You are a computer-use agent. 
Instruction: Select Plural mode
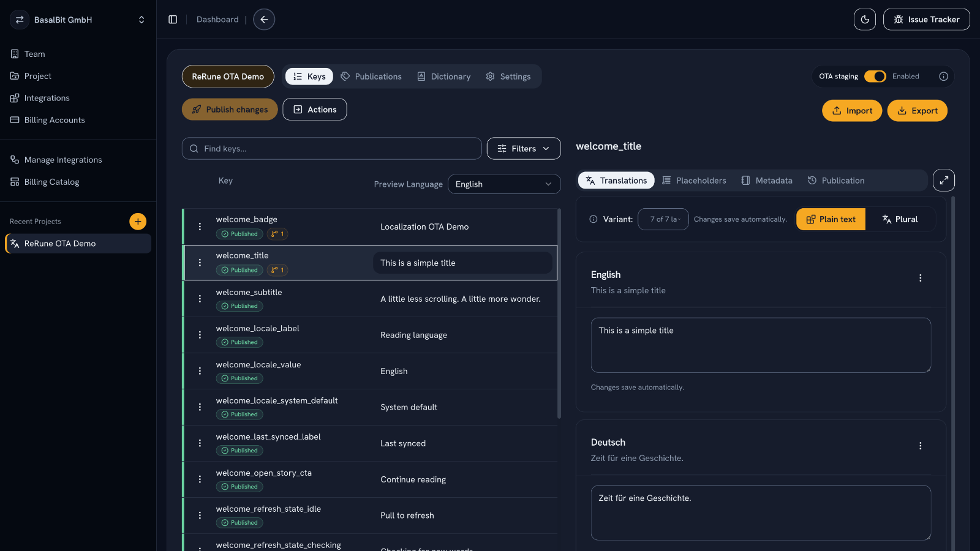pyautogui.click(x=900, y=219)
